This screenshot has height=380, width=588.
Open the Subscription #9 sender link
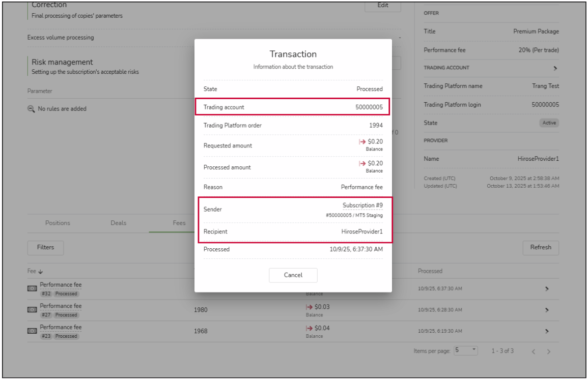pos(362,206)
